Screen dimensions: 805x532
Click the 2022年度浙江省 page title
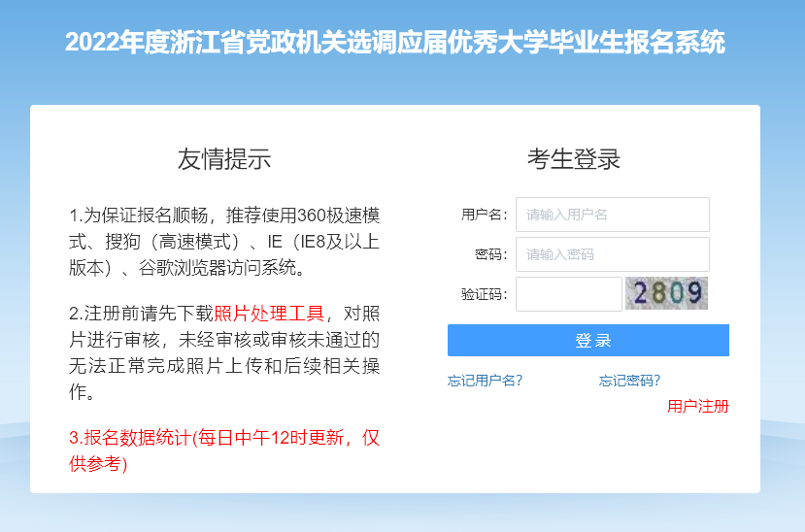tap(394, 43)
